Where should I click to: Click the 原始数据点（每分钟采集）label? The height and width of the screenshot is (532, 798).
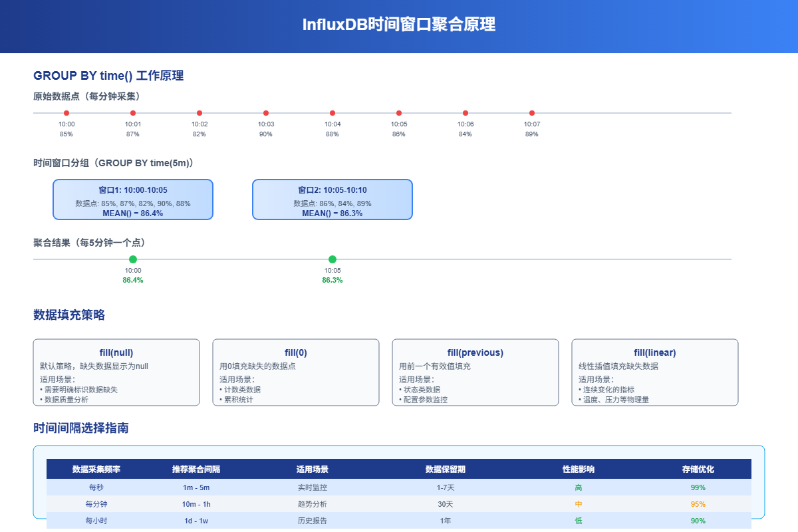[x=86, y=96]
